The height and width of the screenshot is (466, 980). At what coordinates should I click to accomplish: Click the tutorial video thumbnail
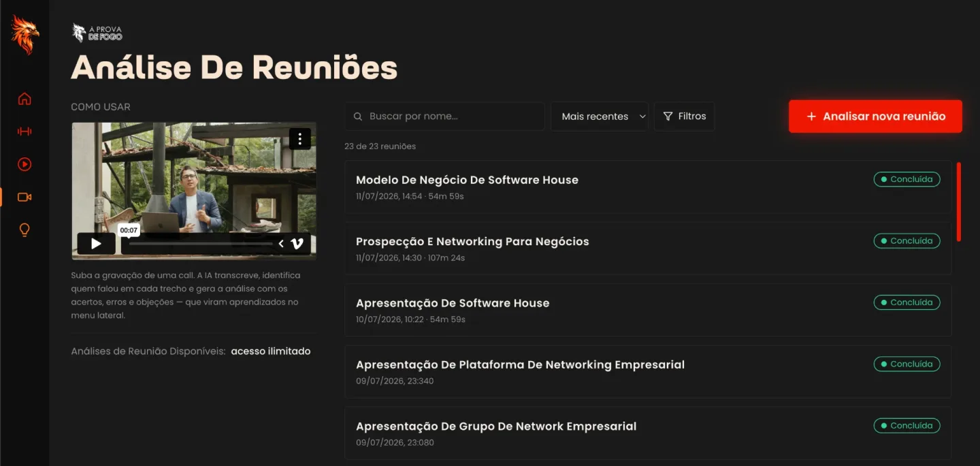(194, 191)
